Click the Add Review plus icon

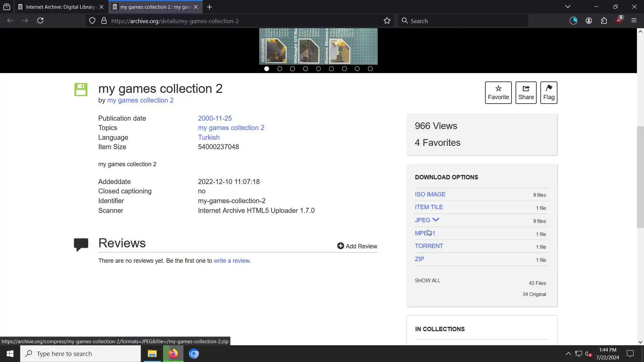[x=340, y=246]
